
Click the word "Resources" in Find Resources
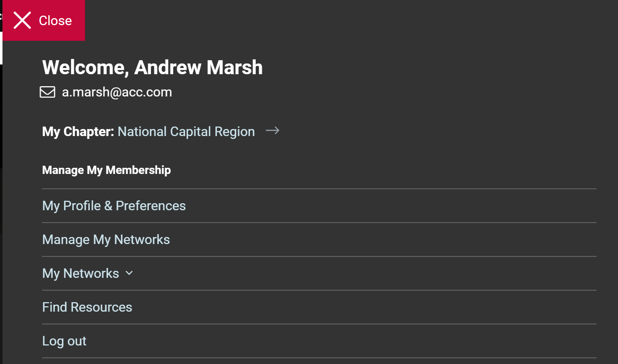pyautogui.click(x=101, y=307)
